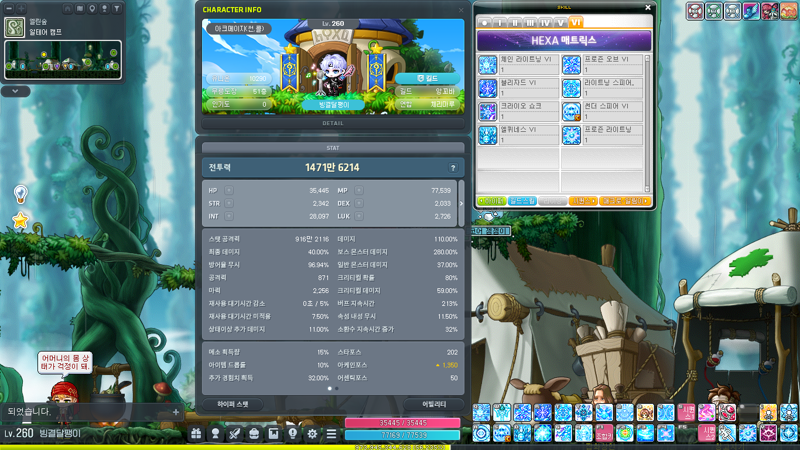Select the 크라이오 쇼크 skill icon
800x450 pixels.
tap(488, 112)
